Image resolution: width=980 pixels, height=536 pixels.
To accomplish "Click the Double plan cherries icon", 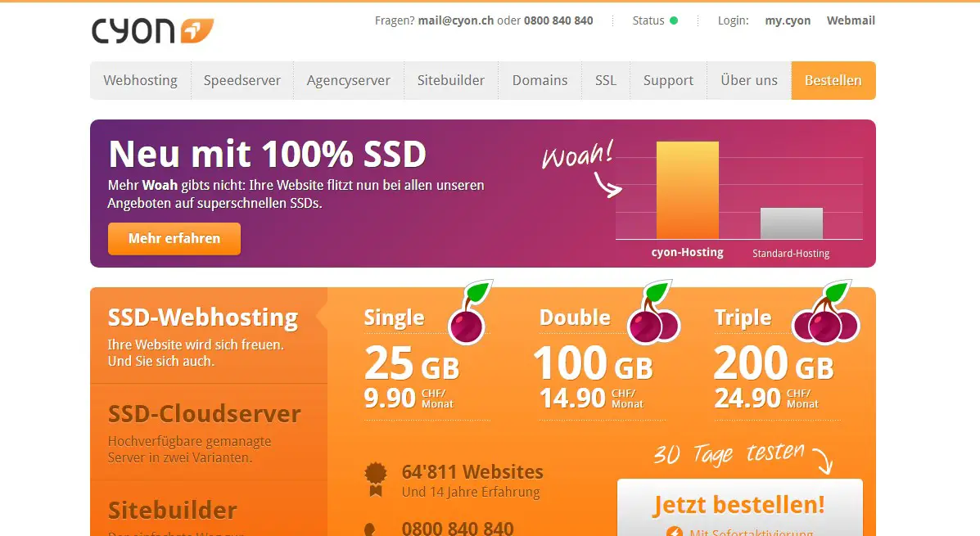I will click(654, 312).
